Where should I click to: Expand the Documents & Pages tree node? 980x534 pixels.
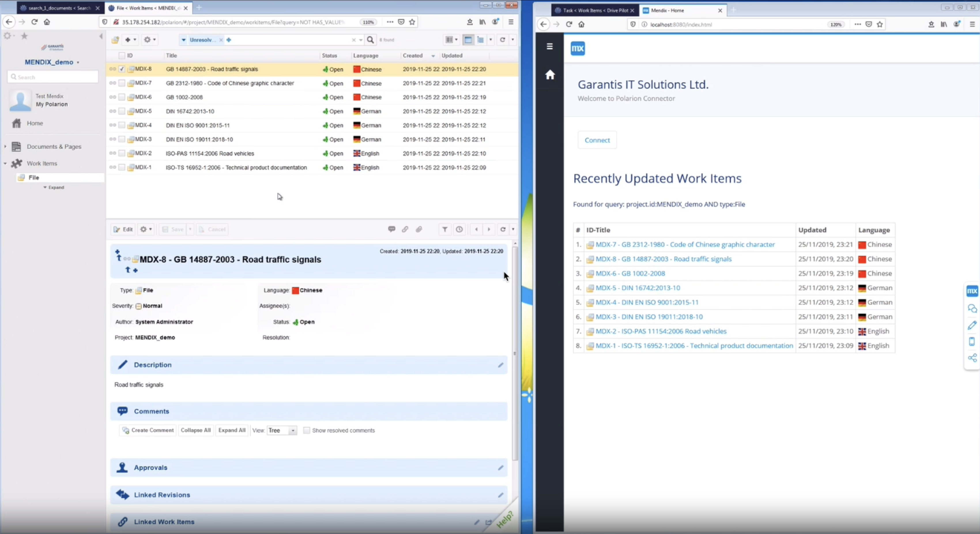pyautogui.click(x=5, y=146)
